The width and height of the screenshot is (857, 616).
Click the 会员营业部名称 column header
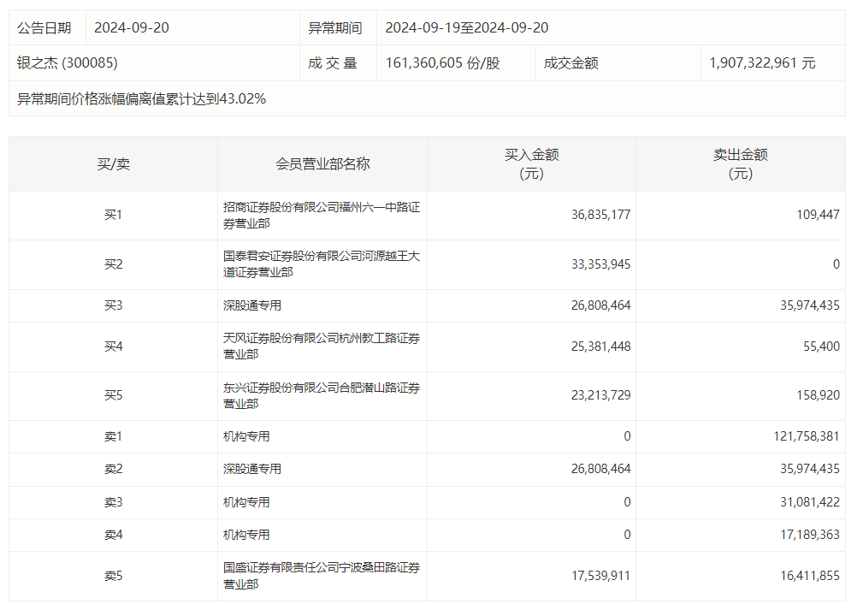click(x=322, y=164)
